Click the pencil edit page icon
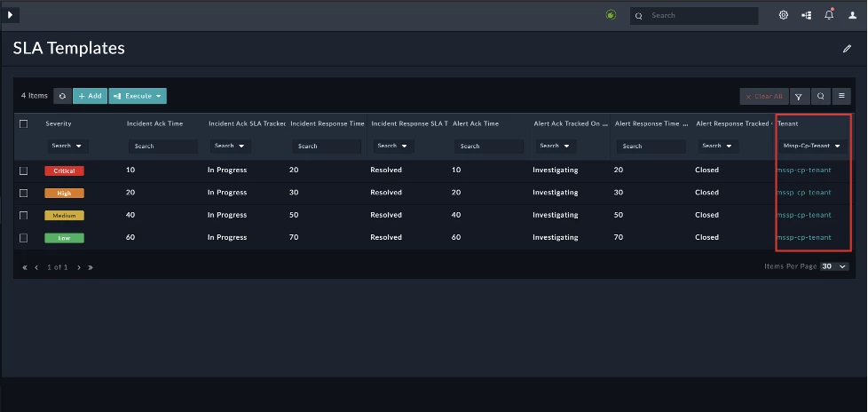The image size is (868, 412). [x=847, y=49]
